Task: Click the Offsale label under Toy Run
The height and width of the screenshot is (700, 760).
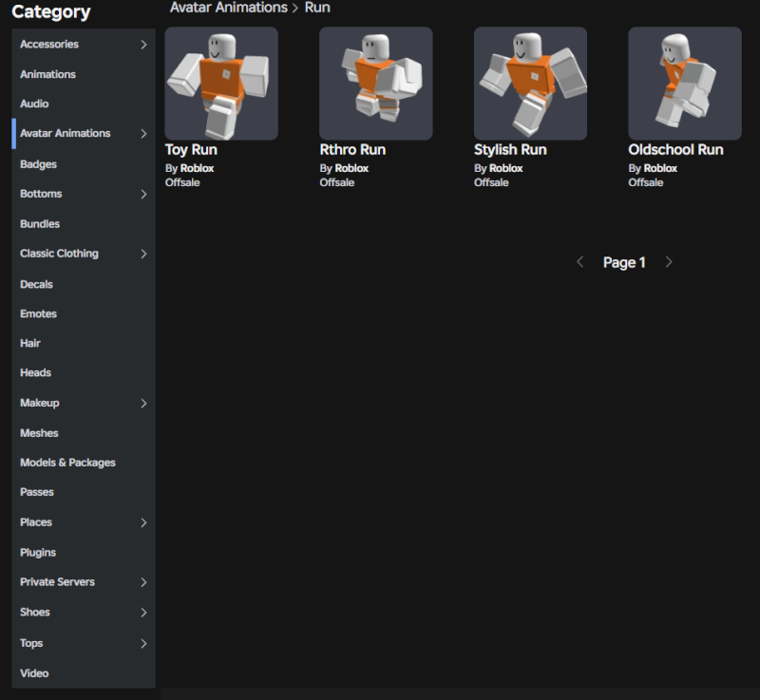Action: (182, 182)
